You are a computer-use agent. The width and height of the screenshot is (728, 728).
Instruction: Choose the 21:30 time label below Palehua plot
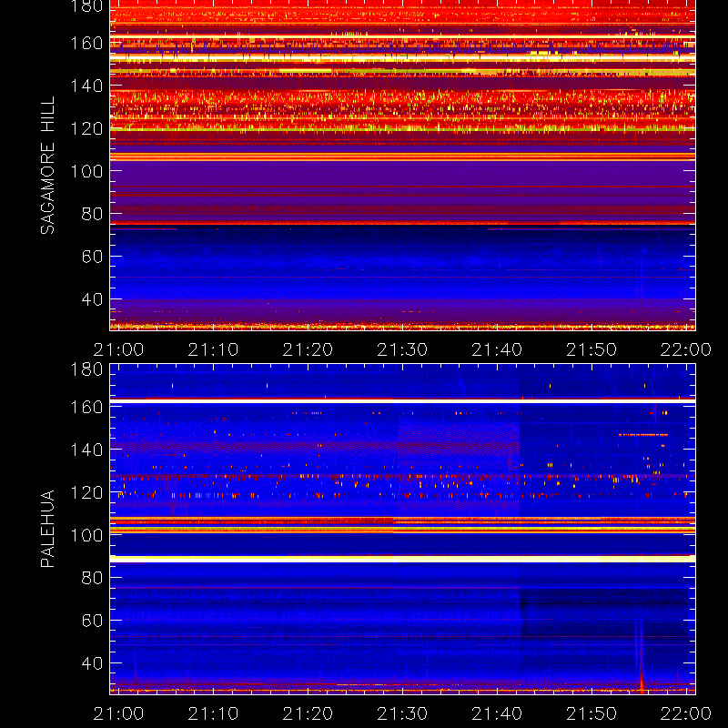(402, 713)
